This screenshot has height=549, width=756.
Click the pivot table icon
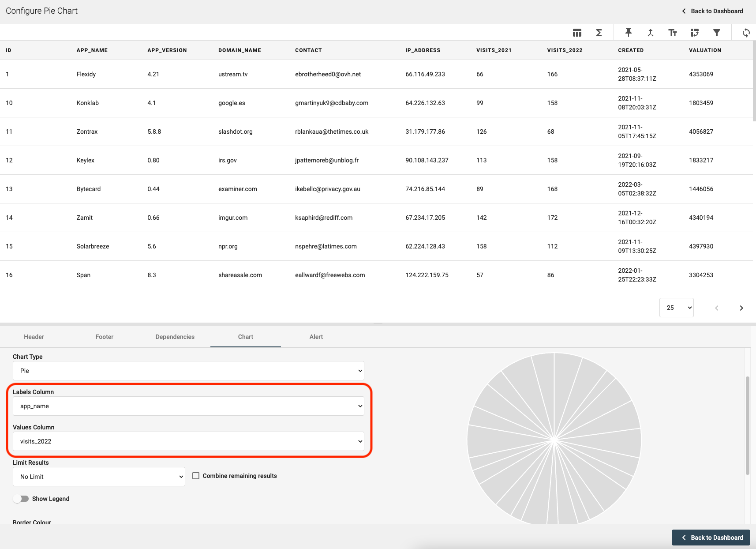tap(695, 33)
